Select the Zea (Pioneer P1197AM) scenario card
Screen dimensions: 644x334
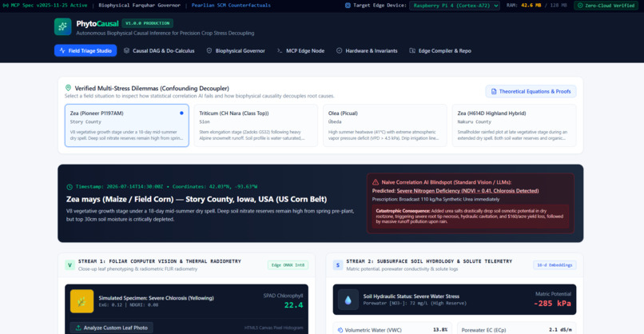pos(126,125)
